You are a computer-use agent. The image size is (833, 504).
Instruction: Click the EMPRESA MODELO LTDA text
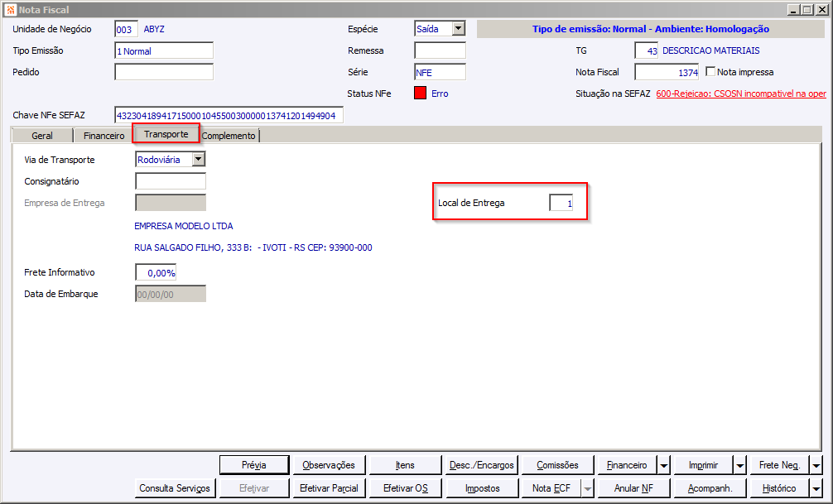coord(183,226)
